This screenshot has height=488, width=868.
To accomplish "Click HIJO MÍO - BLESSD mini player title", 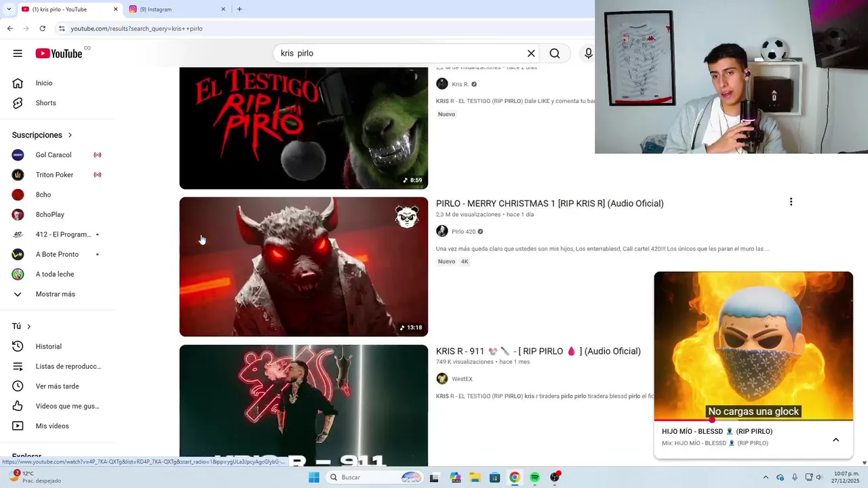I will pyautogui.click(x=717, y=431).
